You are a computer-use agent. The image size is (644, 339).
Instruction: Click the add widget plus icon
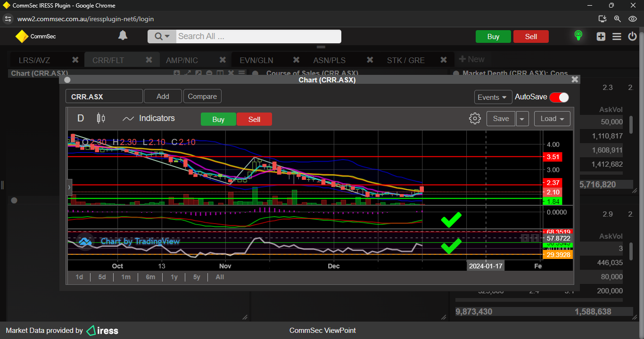[601, 36]
